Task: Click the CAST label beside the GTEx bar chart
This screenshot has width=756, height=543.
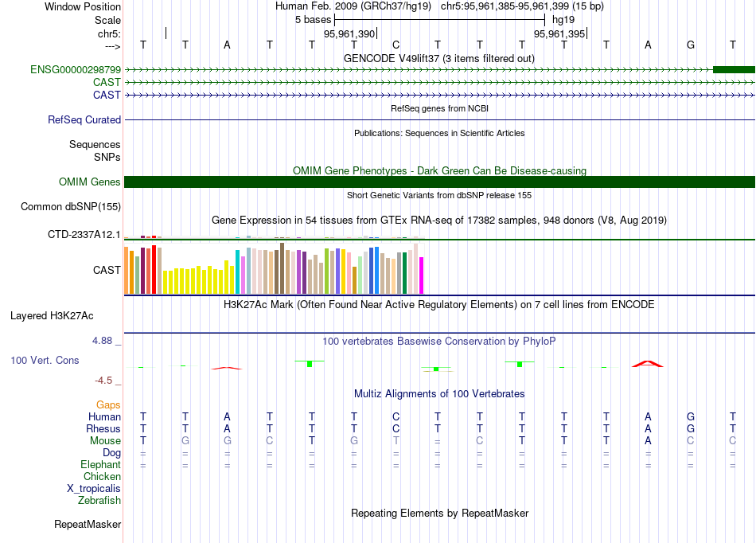Action: [107, 270]
